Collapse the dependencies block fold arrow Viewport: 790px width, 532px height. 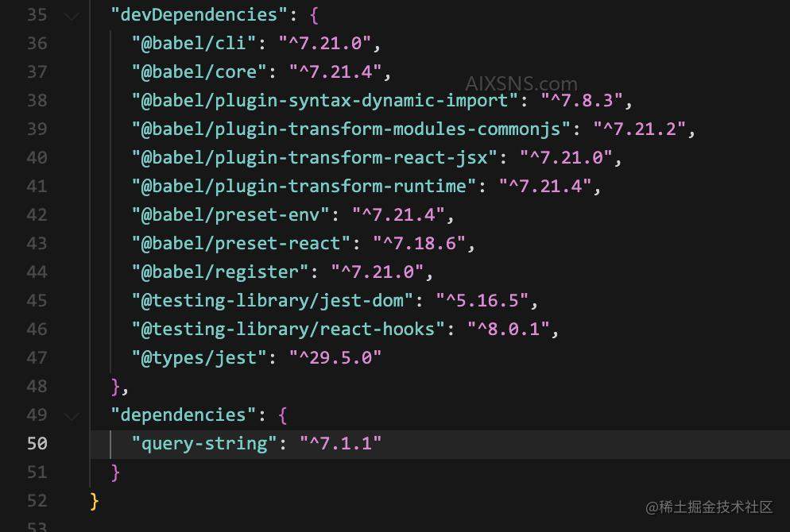72,416
